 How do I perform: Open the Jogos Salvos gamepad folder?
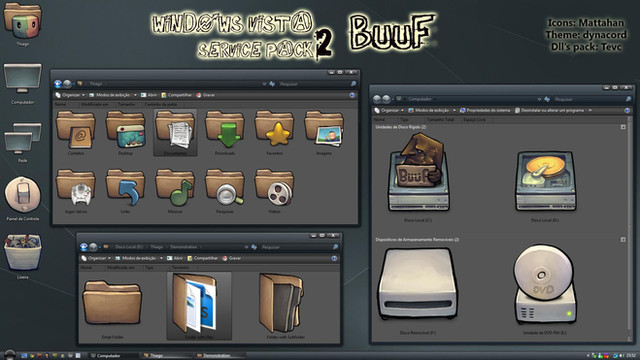(76, 189)
